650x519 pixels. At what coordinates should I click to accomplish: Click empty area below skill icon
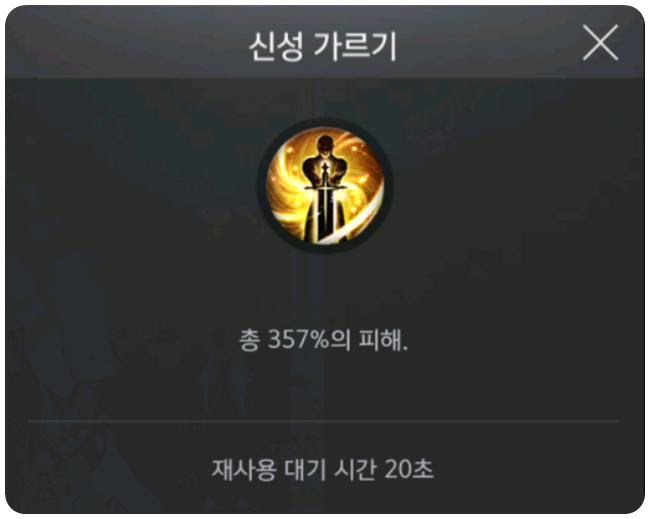[325, 286]
